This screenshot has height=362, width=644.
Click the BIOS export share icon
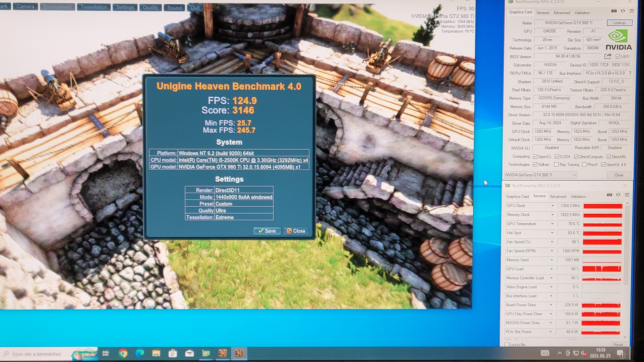point(608,56)
